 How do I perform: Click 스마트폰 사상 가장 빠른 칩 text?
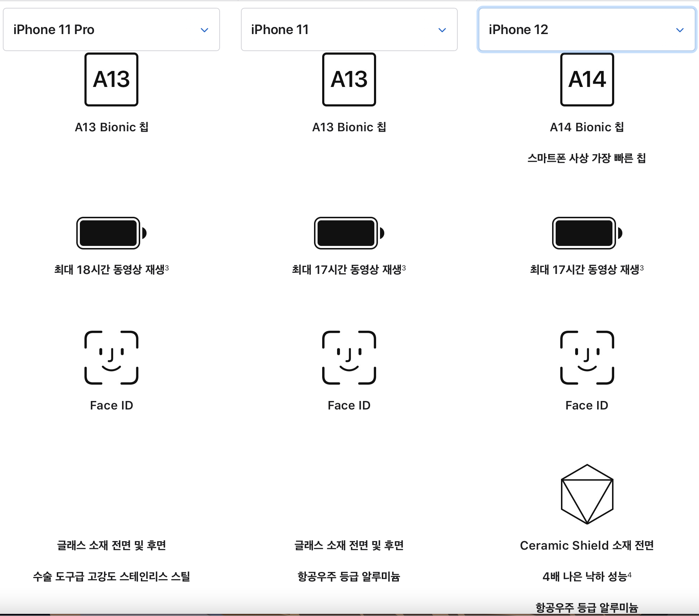coord(587,158)
